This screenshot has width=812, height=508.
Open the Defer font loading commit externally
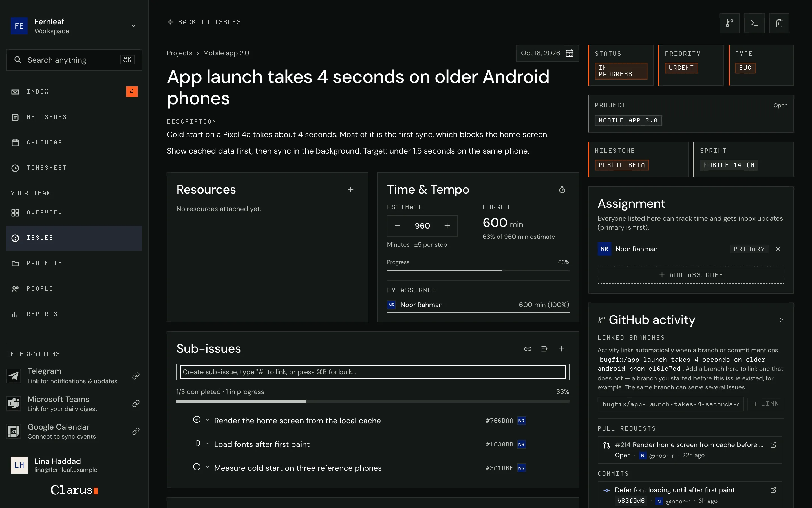pyautogui.click(x=773, y=490)
